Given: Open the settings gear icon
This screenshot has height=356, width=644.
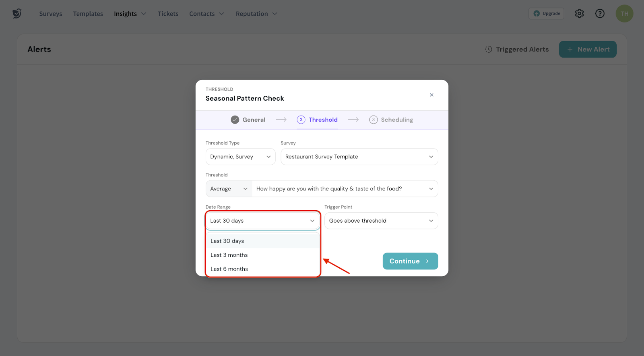Looking at the screenshot, I should [x=579, y=14].
